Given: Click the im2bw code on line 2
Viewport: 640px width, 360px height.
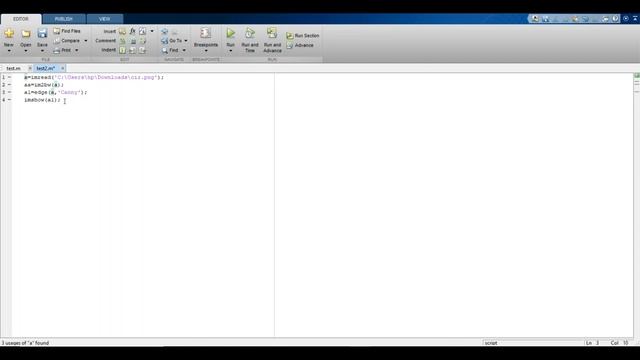Looking at the screenshot, I should (44, 85).
